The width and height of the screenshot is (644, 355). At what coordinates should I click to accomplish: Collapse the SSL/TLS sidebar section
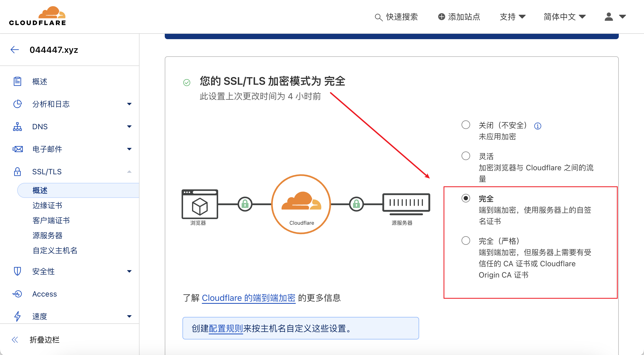click(x=129, y=172)
